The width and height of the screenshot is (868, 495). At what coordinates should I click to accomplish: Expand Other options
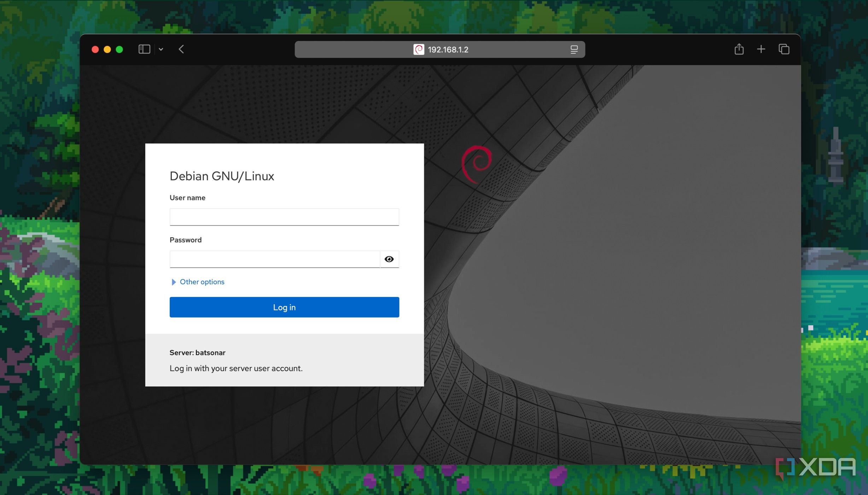point(198,282)
